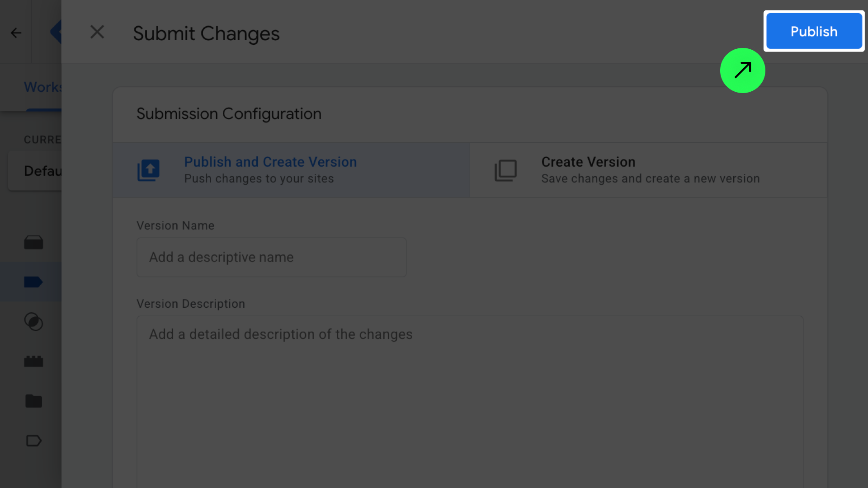This screenshot has width=868, height=488.
Task: Click the Submission Configuration heading
Action: tap(229, 114)
